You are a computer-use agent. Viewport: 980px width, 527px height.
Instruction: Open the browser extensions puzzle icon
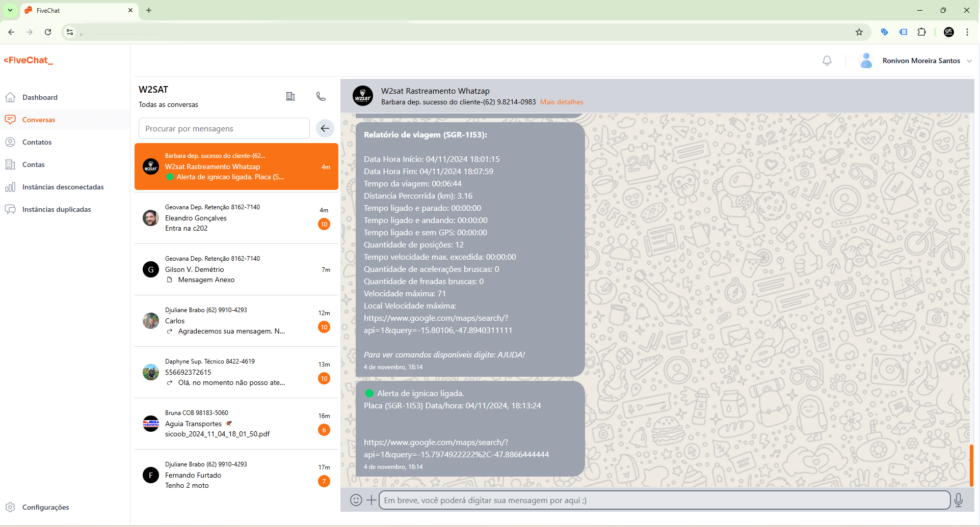click(921, 32)
